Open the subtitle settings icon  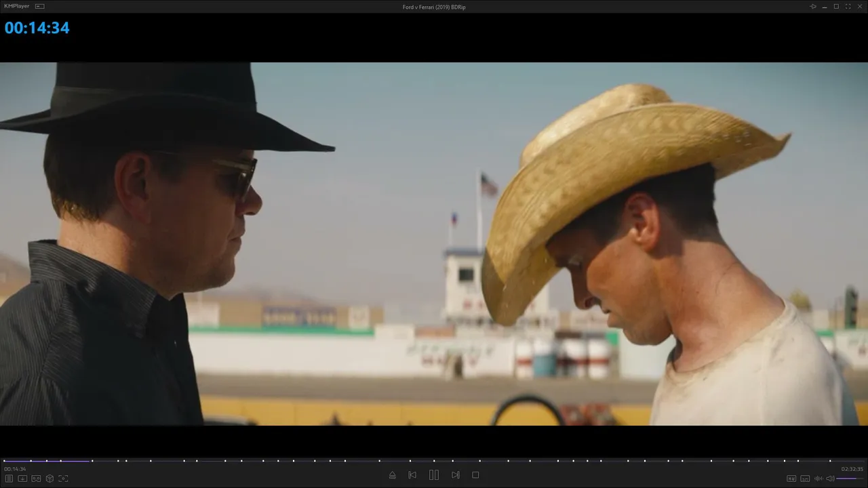(805, 479)
